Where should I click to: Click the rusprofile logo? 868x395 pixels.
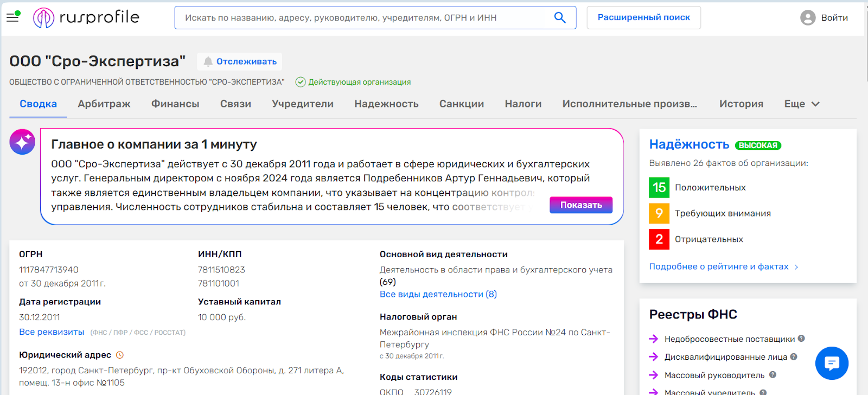[87, 17]
